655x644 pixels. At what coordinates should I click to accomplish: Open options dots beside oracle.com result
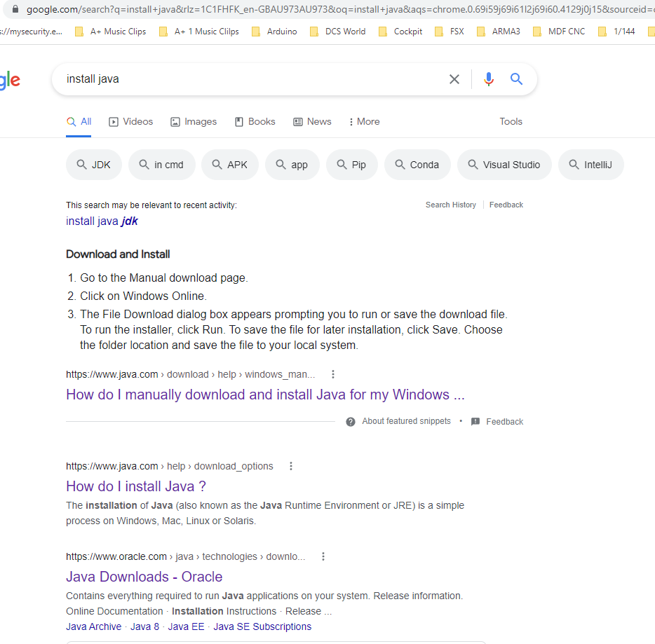tap(323, 556)
